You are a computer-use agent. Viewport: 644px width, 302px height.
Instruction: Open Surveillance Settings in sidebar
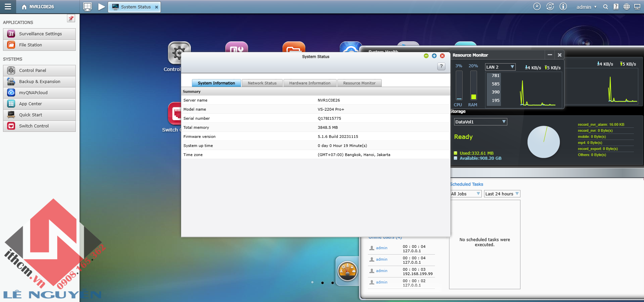tap(39, 34)
